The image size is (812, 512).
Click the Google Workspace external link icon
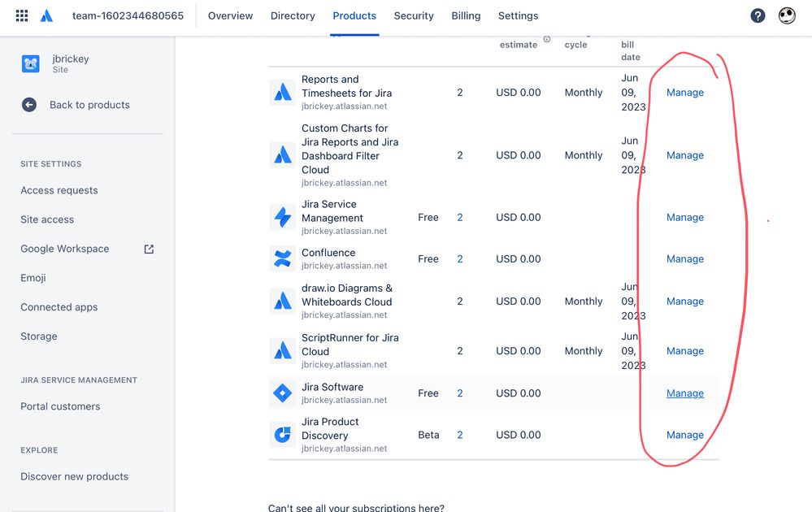(149, 249)
